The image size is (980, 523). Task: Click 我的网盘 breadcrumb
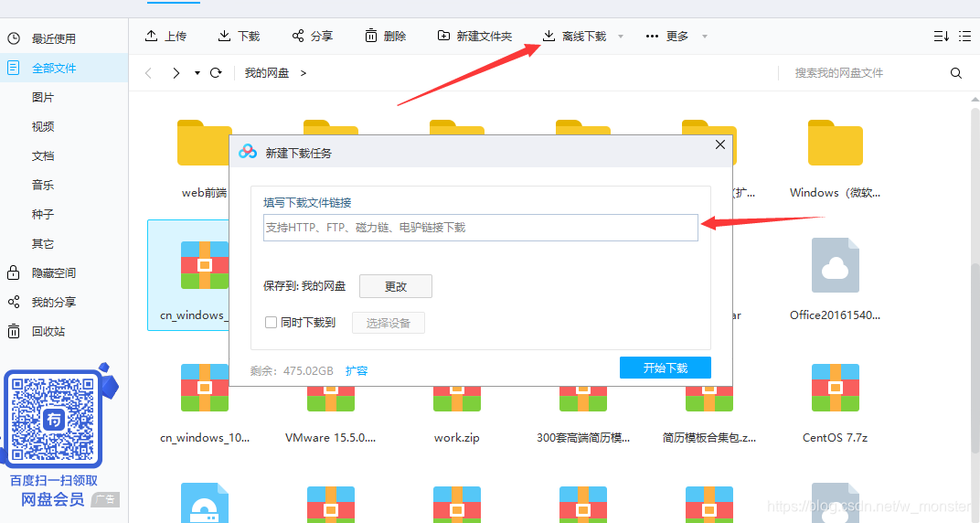tap(267, 73)
